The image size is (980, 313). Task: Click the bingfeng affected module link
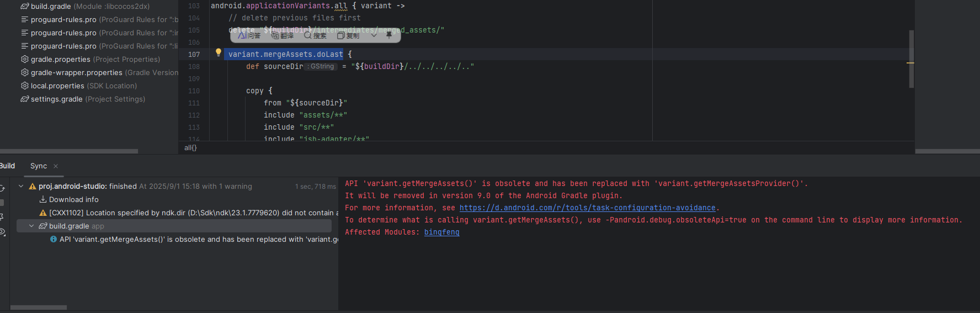coord(441,232)
